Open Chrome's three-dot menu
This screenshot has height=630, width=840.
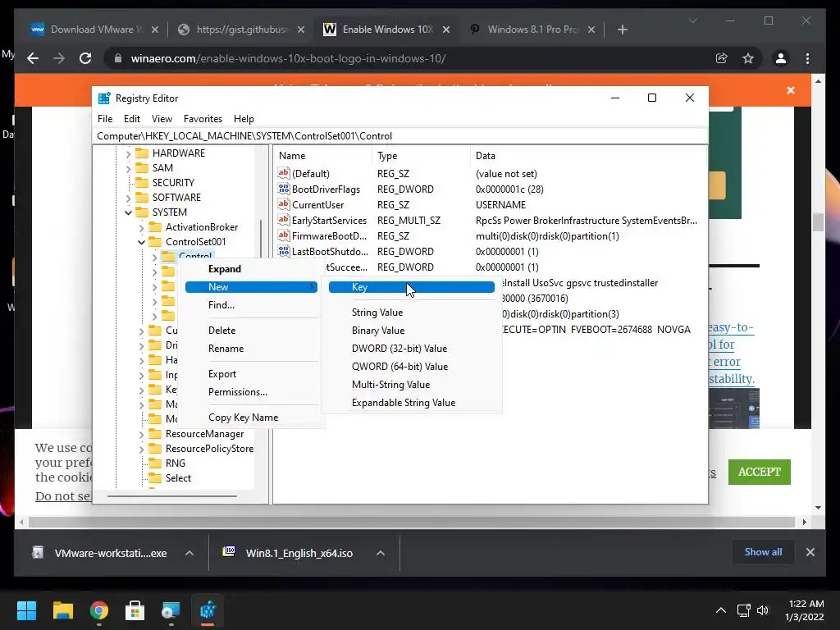808,58
